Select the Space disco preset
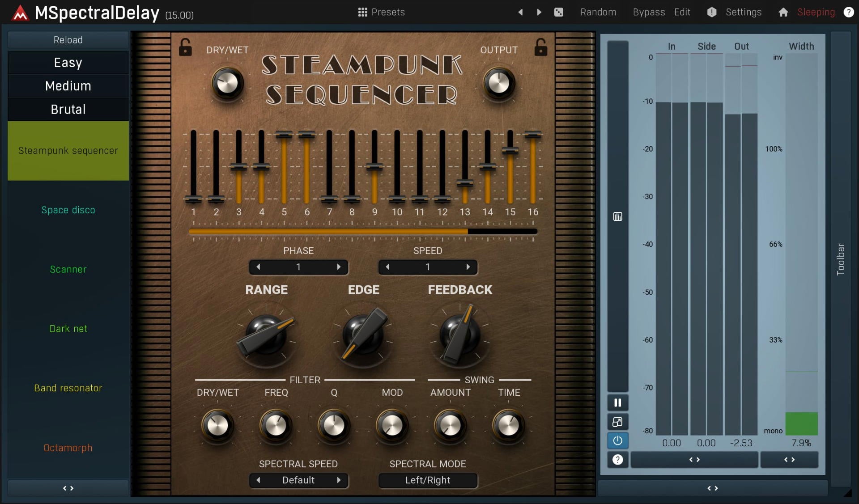The image size is (859, 504). pyautogui.click(x=68, y=210)
